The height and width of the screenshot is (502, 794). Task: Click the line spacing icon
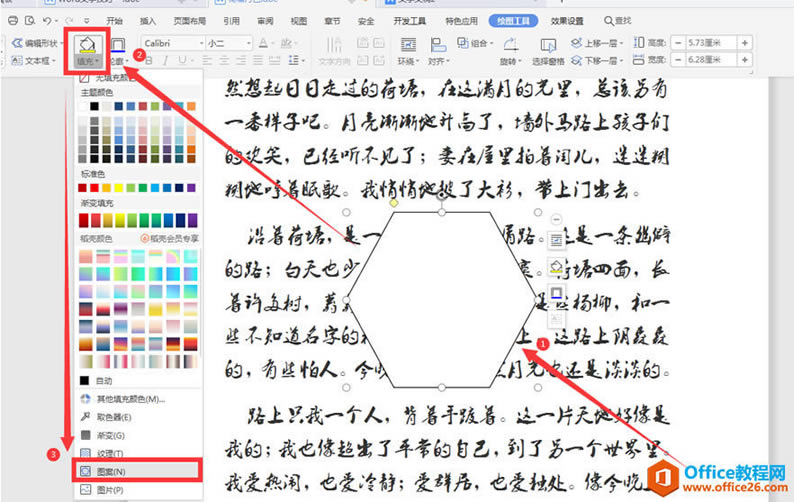tap(293, 61)
